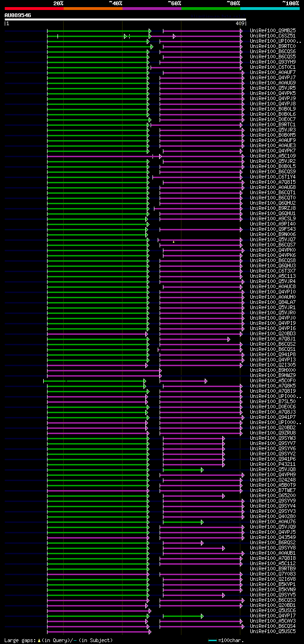Select hit UniRef100_B9HWZ9
Image resolution: width=304 pixels, height=644 pixels.
tap(273, 375)
